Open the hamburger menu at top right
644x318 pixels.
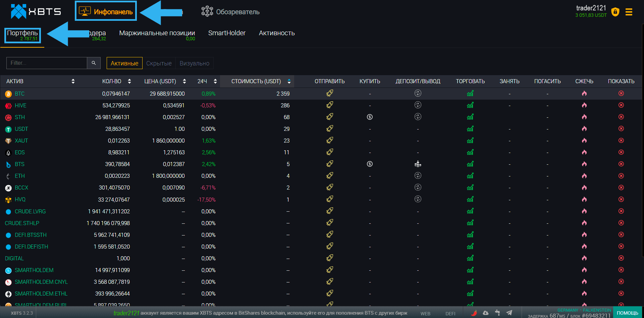pyautogui.click(x=629, y=12)
